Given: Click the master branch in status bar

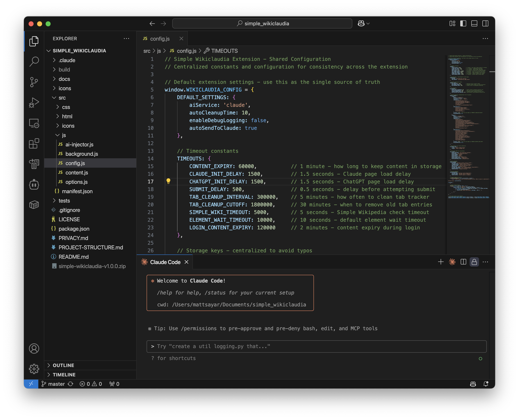Looking at the screenshot, I should point(53,384).
